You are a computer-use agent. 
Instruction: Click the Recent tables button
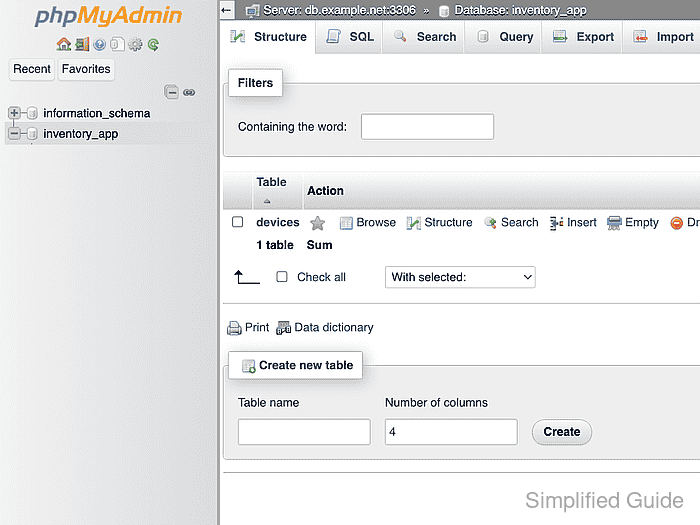click(32, 69)
